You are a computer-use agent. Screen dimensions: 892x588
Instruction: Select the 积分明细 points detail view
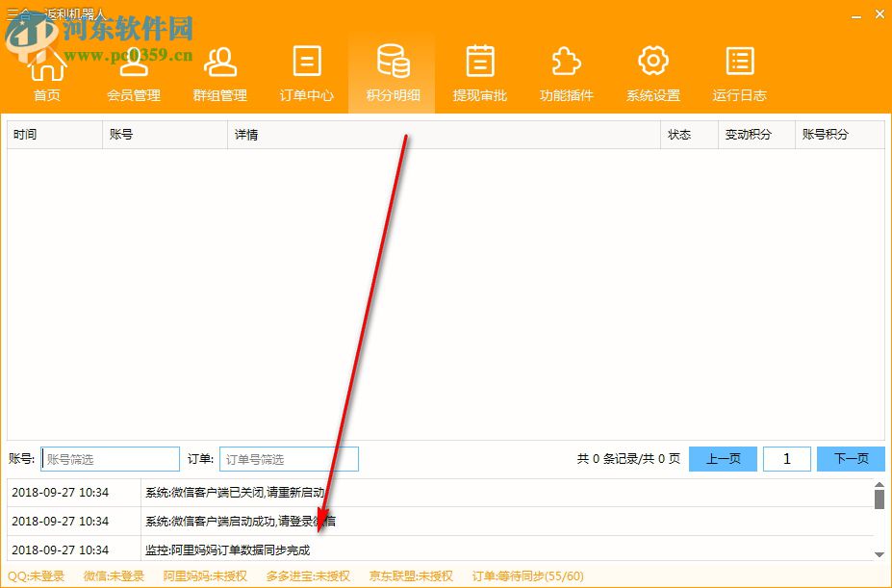pyautogui.click(x=393, y=72)
